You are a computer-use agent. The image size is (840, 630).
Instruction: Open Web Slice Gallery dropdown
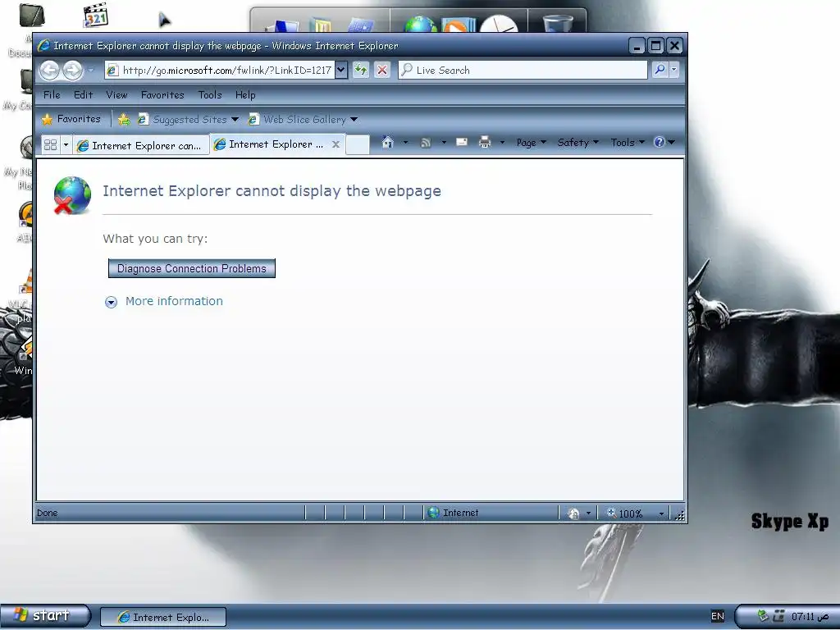[304, 120]
